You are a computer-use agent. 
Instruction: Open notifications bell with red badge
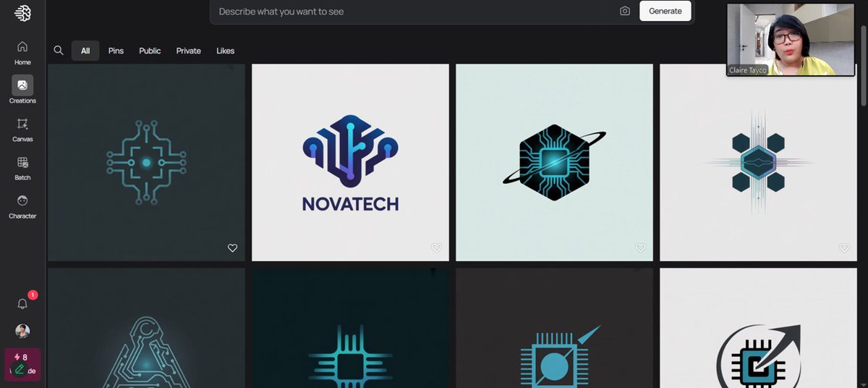coord(22,303)
